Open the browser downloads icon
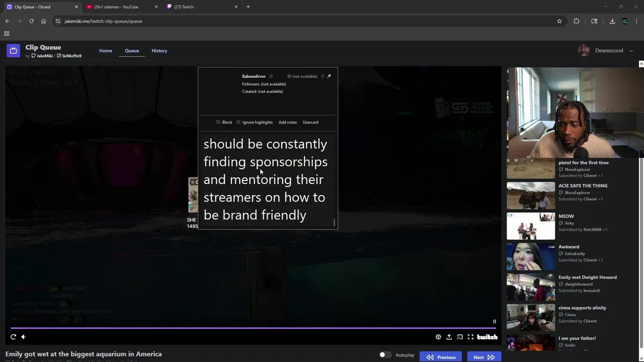Screen dimensions: 644x362 point(612,21)
